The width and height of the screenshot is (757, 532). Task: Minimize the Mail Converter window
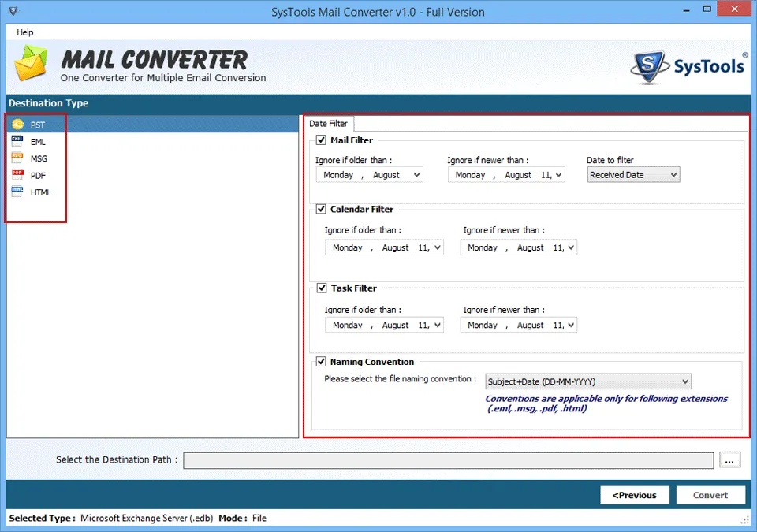click(x=686, y=9)
